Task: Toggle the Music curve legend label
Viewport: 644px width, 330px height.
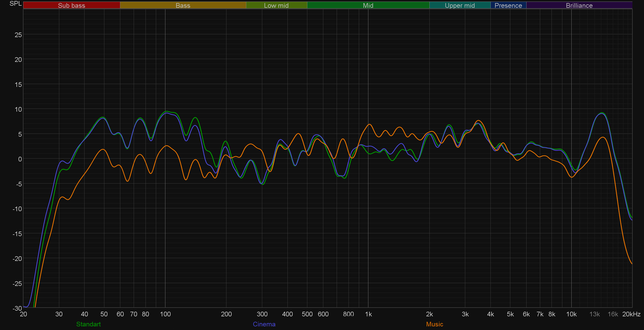Action: click(x=434, y=324)
